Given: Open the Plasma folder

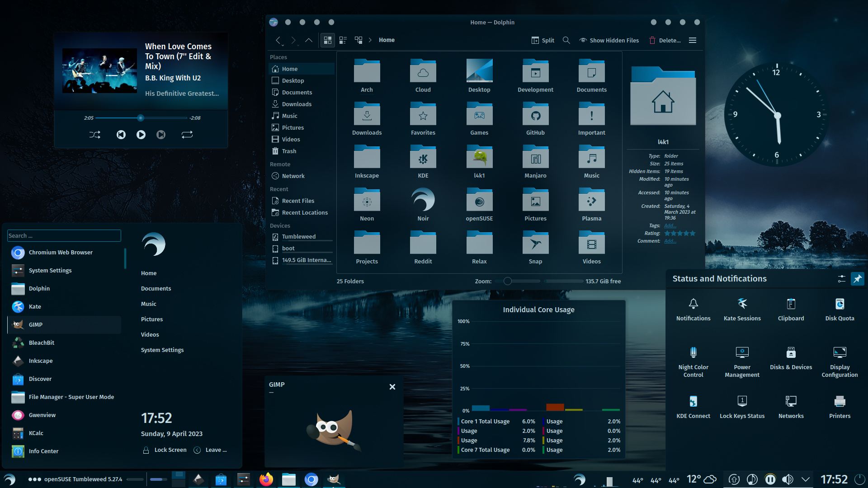Looking at the screenshot, I should (x=591, y=205).
